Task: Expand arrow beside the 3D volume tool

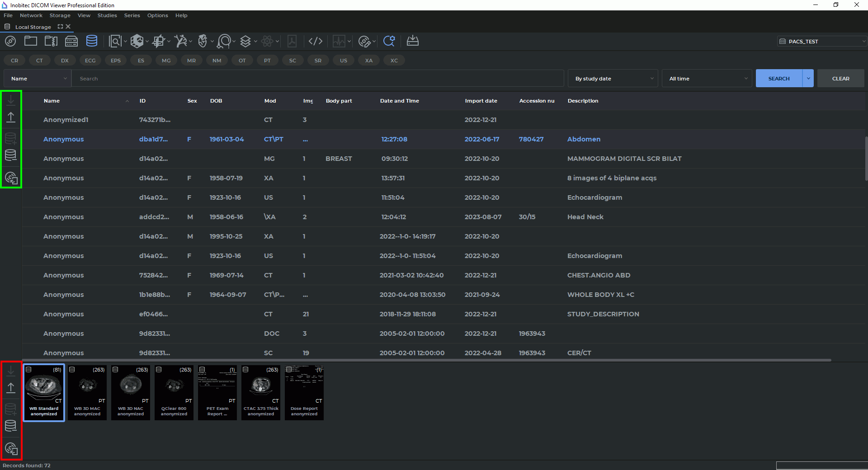Action: point(147,42)
